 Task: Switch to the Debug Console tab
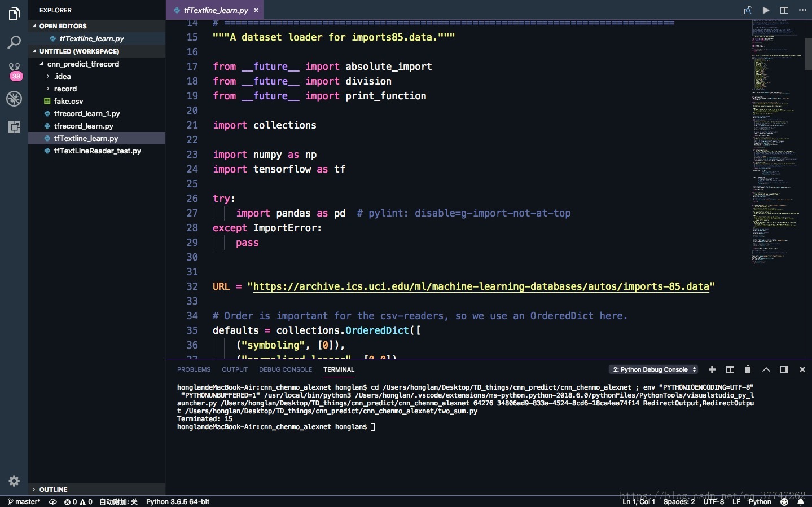[x=286, y=369]
